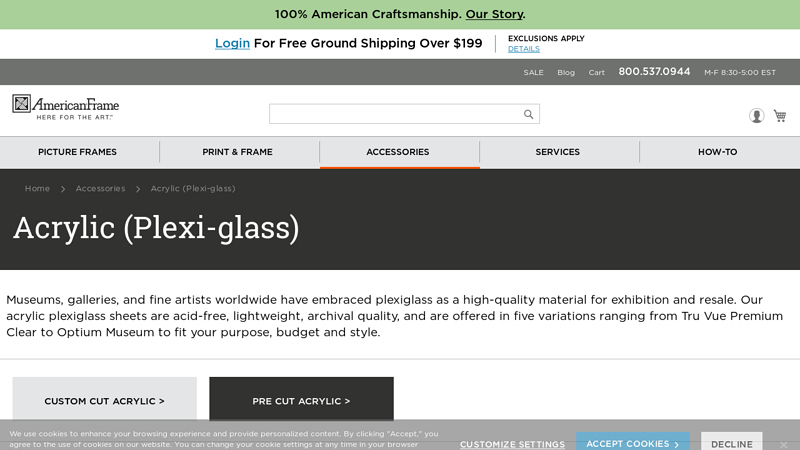
Task: Click the Home breadcrumb
Action: [x=37, y=188]
